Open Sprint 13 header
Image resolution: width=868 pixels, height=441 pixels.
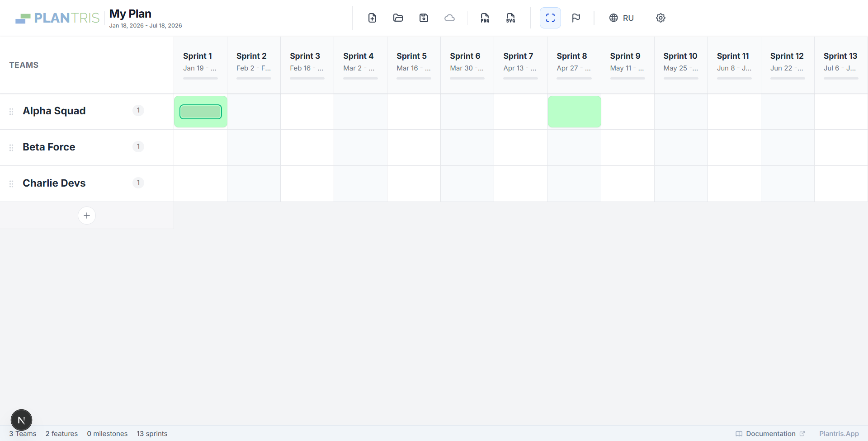pyautogui.click(x=841, y=65)
